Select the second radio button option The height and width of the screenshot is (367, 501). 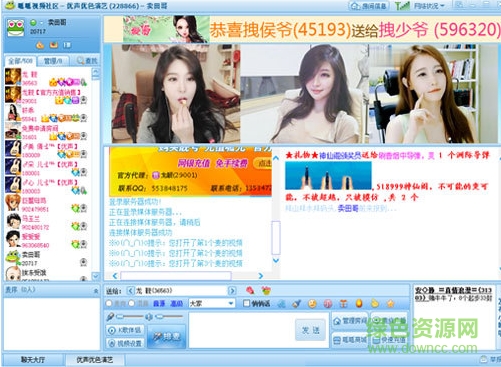(x=131, y=303)
